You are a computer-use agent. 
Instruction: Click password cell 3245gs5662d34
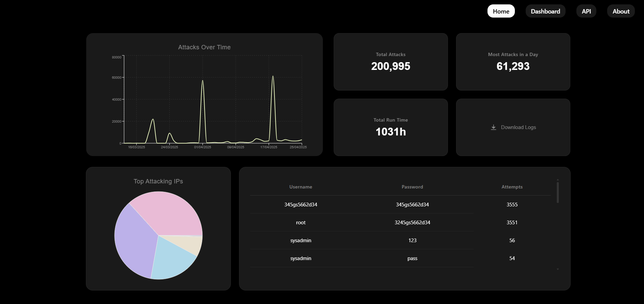412,223
